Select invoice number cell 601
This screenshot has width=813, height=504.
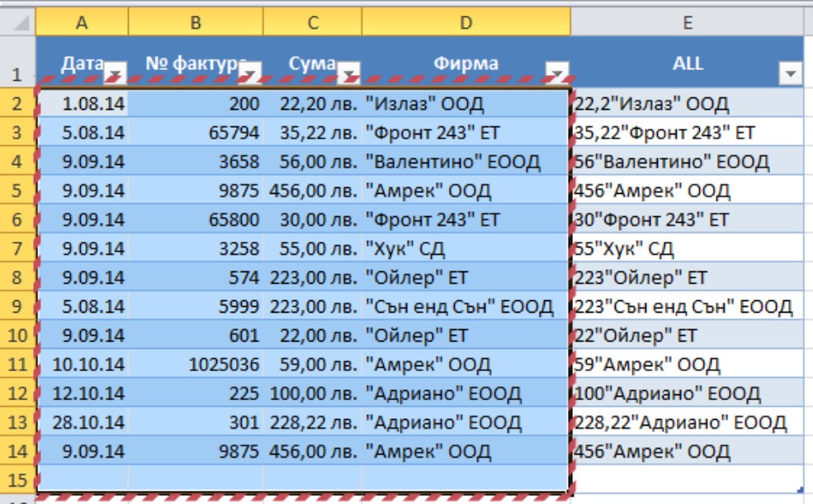click(x=196, y=335)
